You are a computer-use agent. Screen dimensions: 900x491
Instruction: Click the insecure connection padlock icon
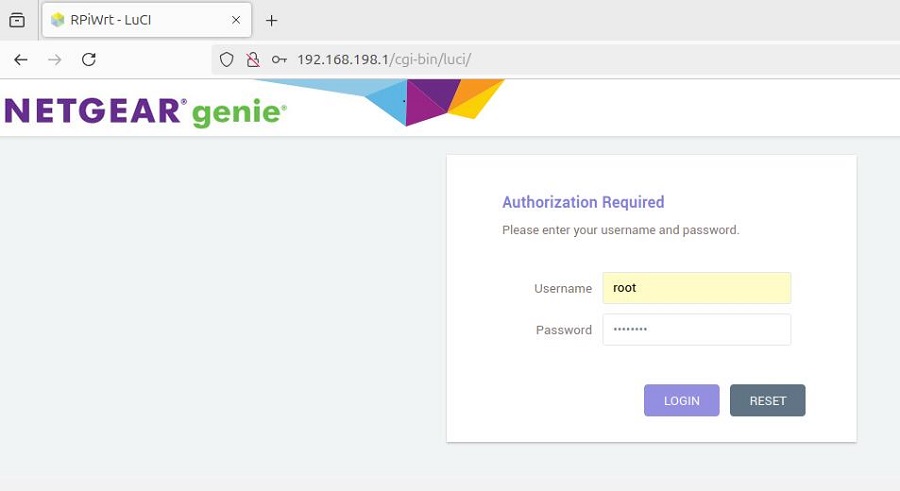tap(253, 60)
